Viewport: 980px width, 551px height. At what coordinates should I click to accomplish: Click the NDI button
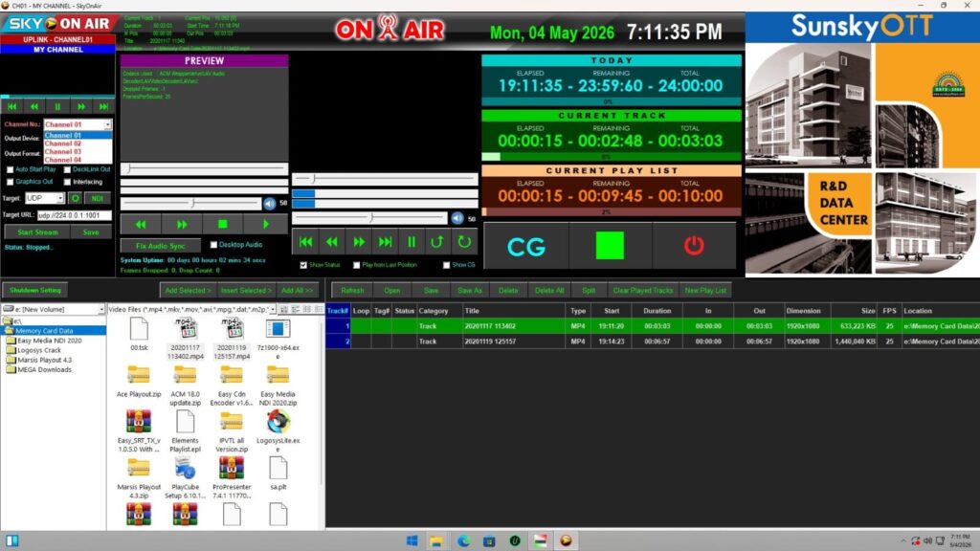(97, 198)
